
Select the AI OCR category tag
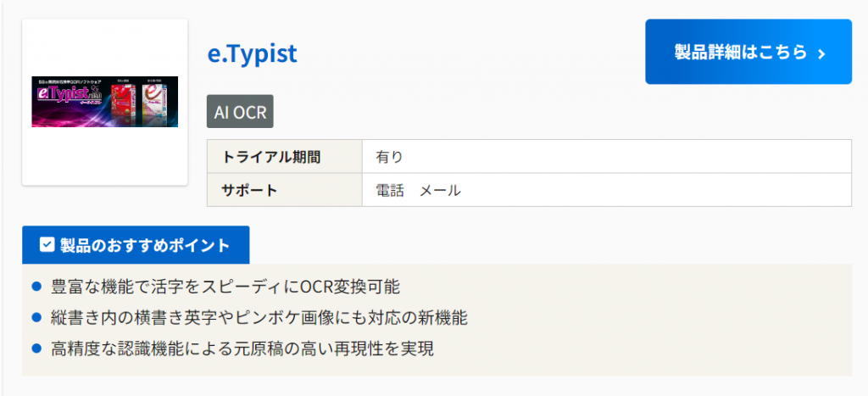click(240, 111)
